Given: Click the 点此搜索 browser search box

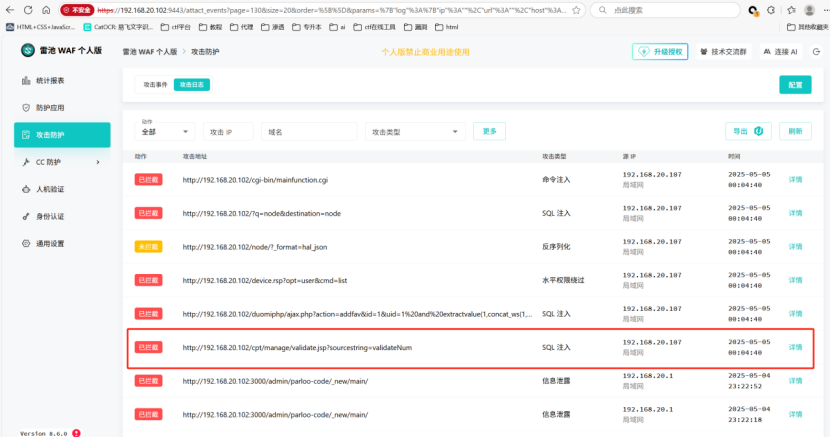Looking at the screenshot, I should (x=665, y=10).
